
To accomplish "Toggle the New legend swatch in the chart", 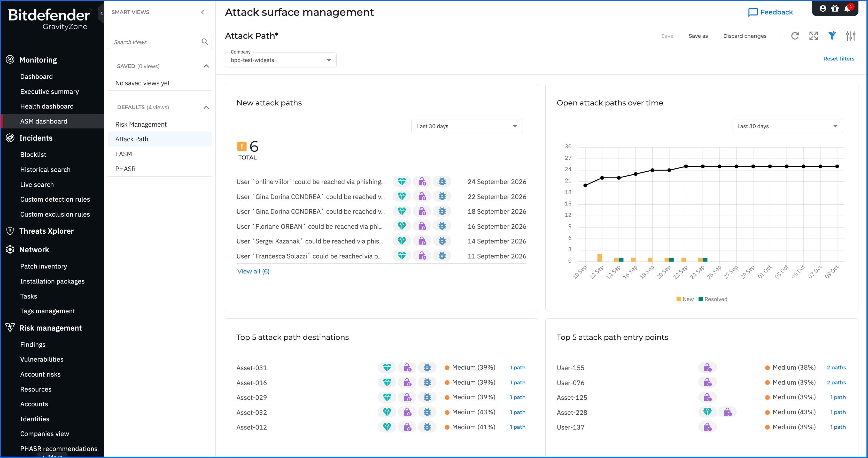I will click(x=679, y=299).
